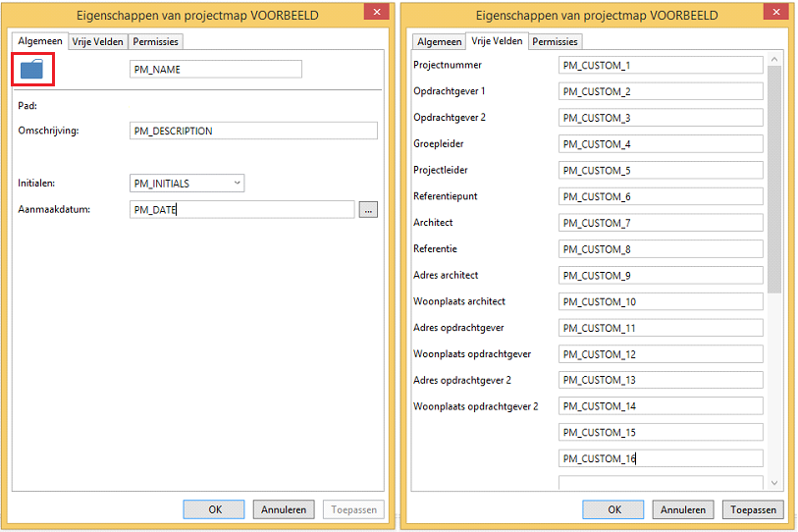Click the Opdrachtgever 2 PM_CUSTOM_3 field
Image resolution: width=798 pixels, height=532 pixels.
(x=661, y=118)
